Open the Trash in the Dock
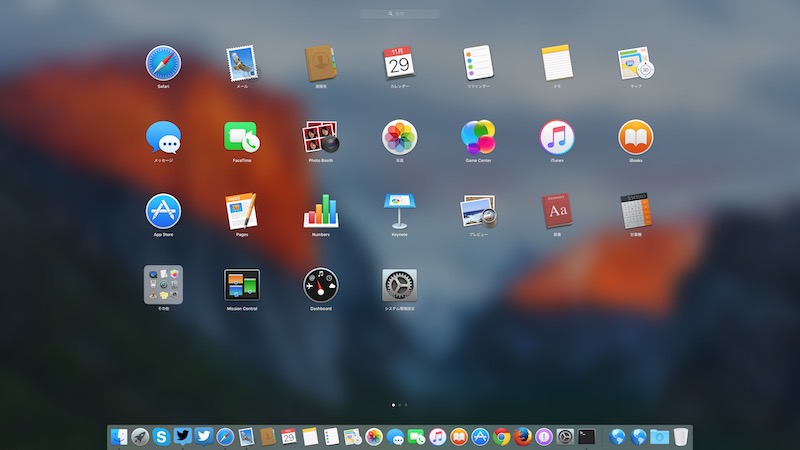 point(681,436)
